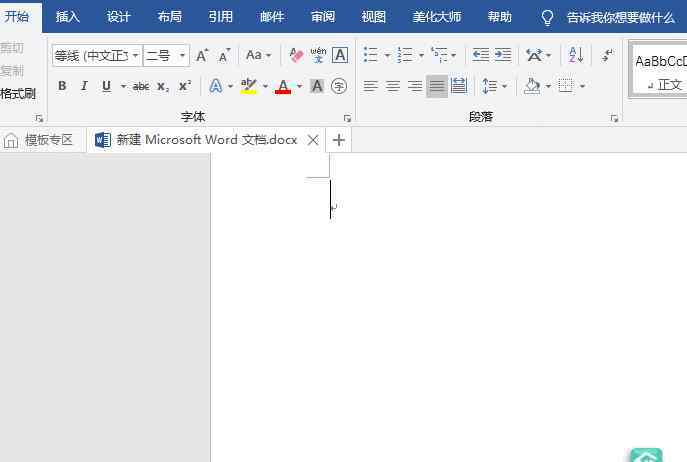This screenshot has height=462, width=687.
Task: Click the 格式刷 format painter button
Action: 18,94
